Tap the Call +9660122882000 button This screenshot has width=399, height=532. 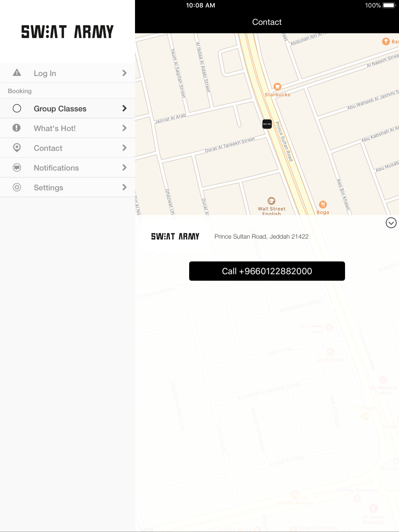click(x=267, y=271)
